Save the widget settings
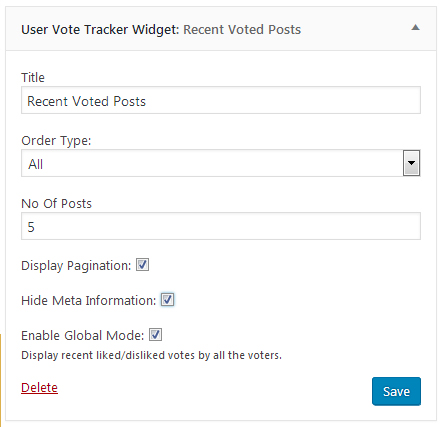The image size is (442, 427). point(396,391)
